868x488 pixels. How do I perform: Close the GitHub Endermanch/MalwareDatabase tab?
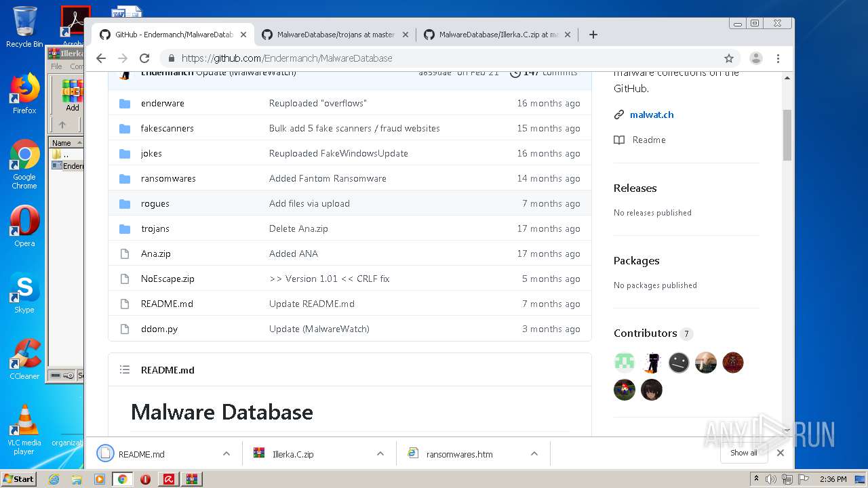243,35
